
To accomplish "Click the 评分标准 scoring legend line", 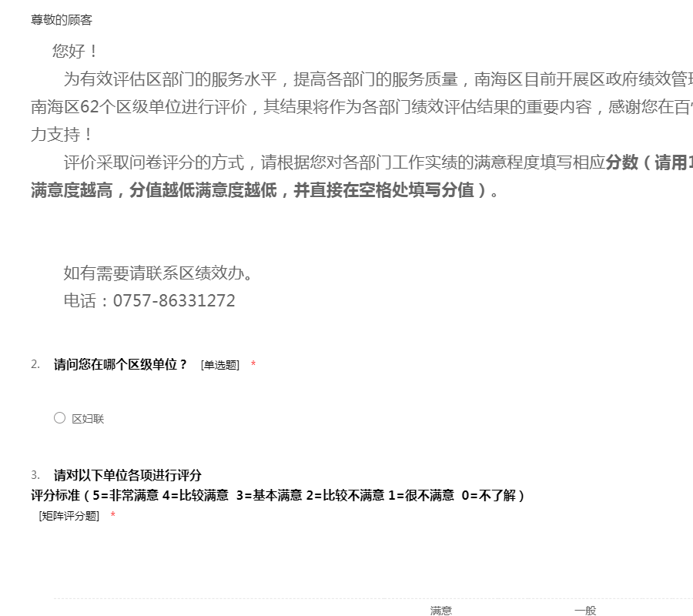I will tap(277, 495).
